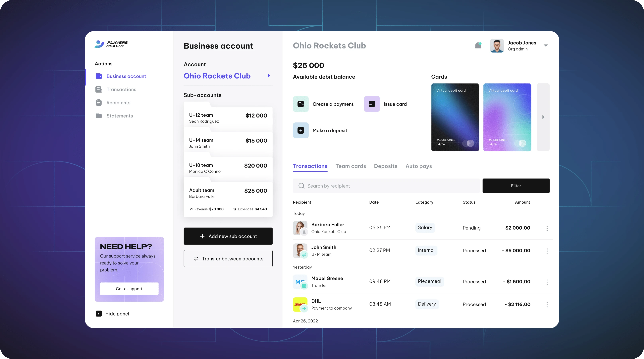Click the notification bell icon
The height and width of the screenshot is (359, 644).
(x=478, y=45)
